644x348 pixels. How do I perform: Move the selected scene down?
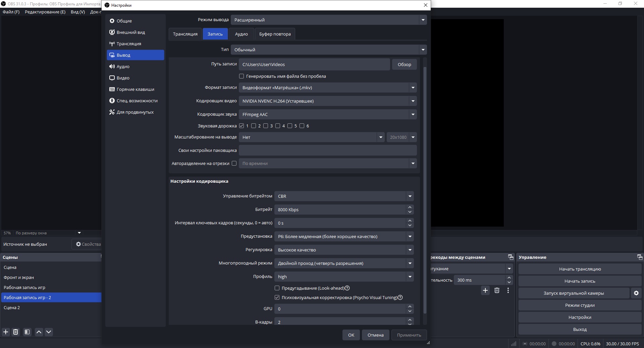49,332
